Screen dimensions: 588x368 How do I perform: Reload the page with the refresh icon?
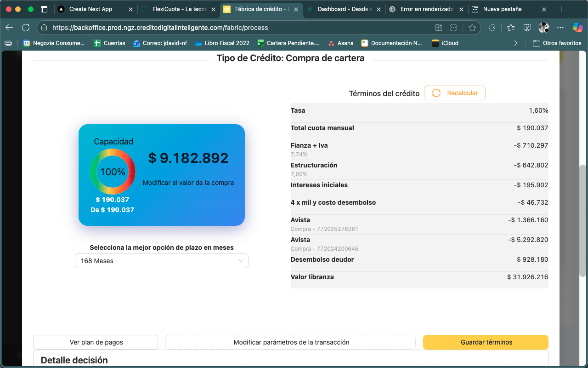(25, 28)
